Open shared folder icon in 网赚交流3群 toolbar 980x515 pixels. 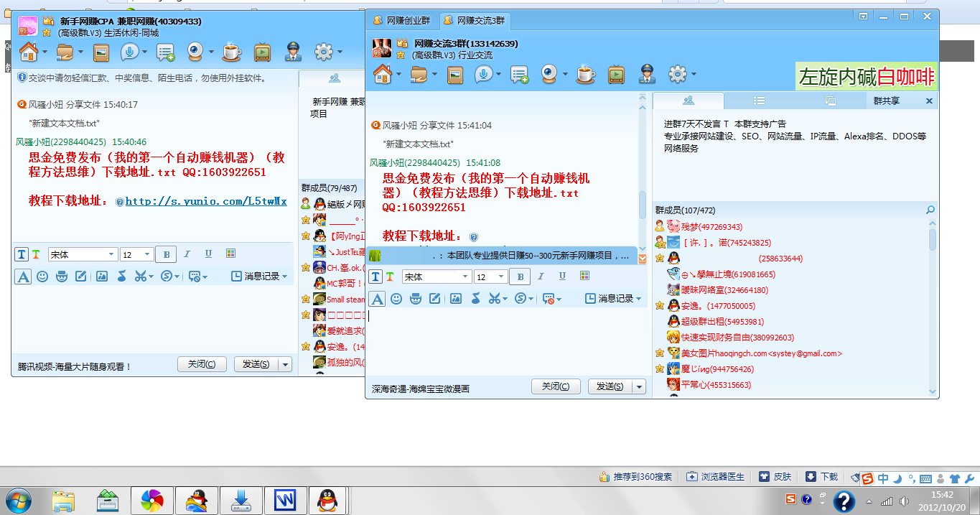(419, 73)
